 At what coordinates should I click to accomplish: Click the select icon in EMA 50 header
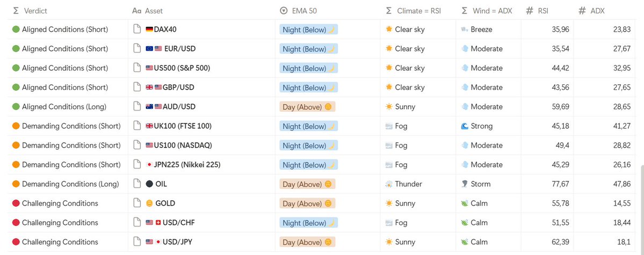pos(284,11)
